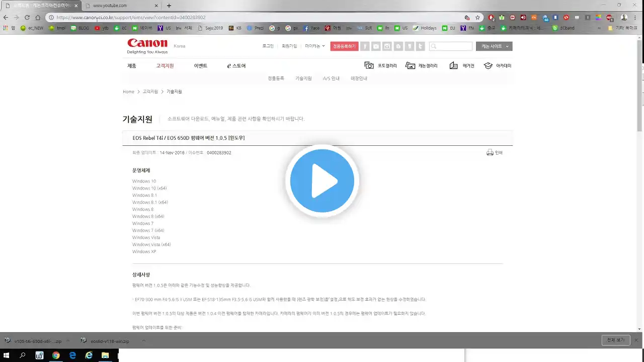Click the 포토갤러리 camera icon
Image resolution: width=644 pixels, height=362 pixels.
coord(369,65)
